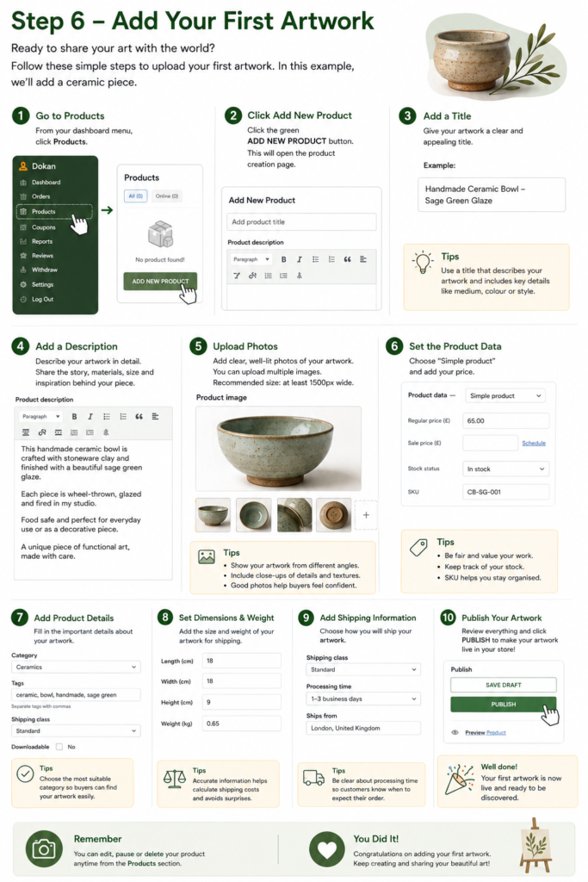Image resolution: width=588 pixels, height=882 pixels.
Task: Open Reports in the Dokan menu
Action: pos(42,241)
